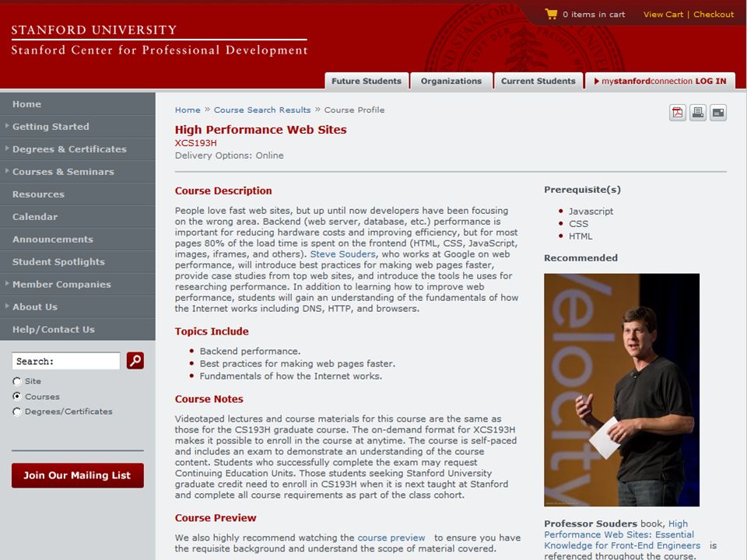Click the Course Description heading
747x560 pixels.
[x=223, y=191]
